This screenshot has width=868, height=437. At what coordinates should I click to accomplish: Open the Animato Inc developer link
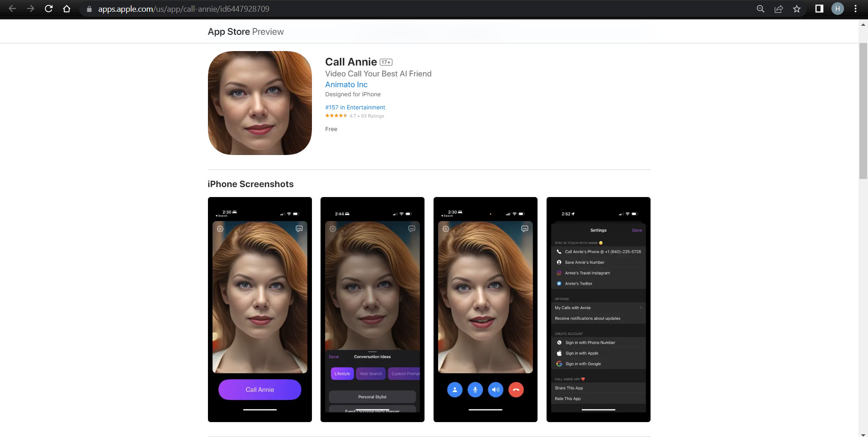click(x=346, y=85)
